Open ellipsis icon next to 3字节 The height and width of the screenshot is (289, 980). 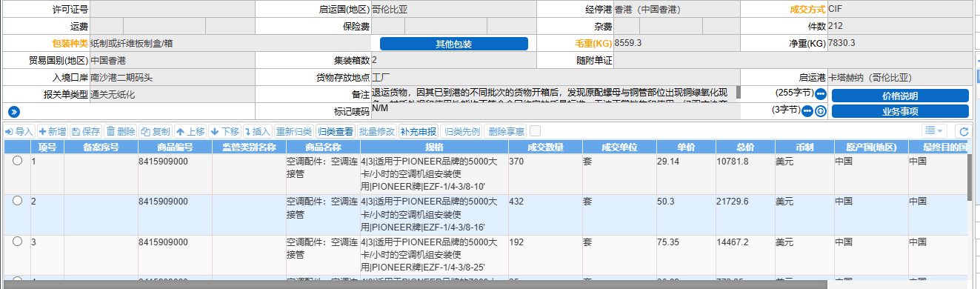808,110
